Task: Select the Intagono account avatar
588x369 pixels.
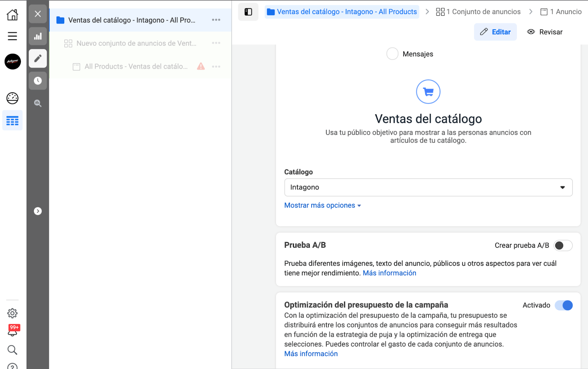Action: [x=12, y=61]
